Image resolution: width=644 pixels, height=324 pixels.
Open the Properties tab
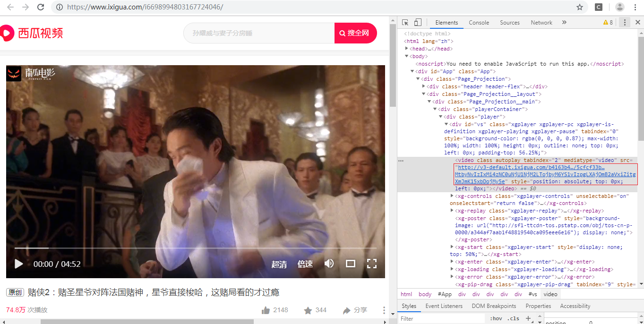[538, 306]
